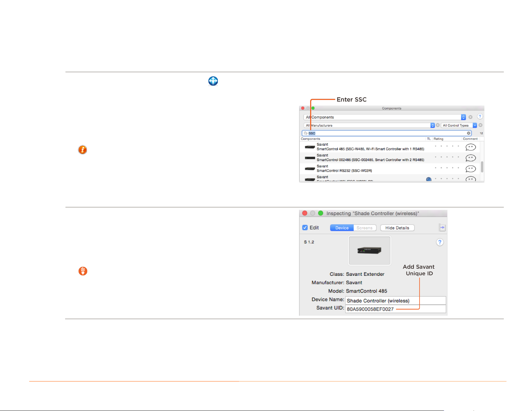The width and height of the screenshot is (532, 411).
Task: Set rating dots for SmartControl RS232
Action: tap(447, 167)
